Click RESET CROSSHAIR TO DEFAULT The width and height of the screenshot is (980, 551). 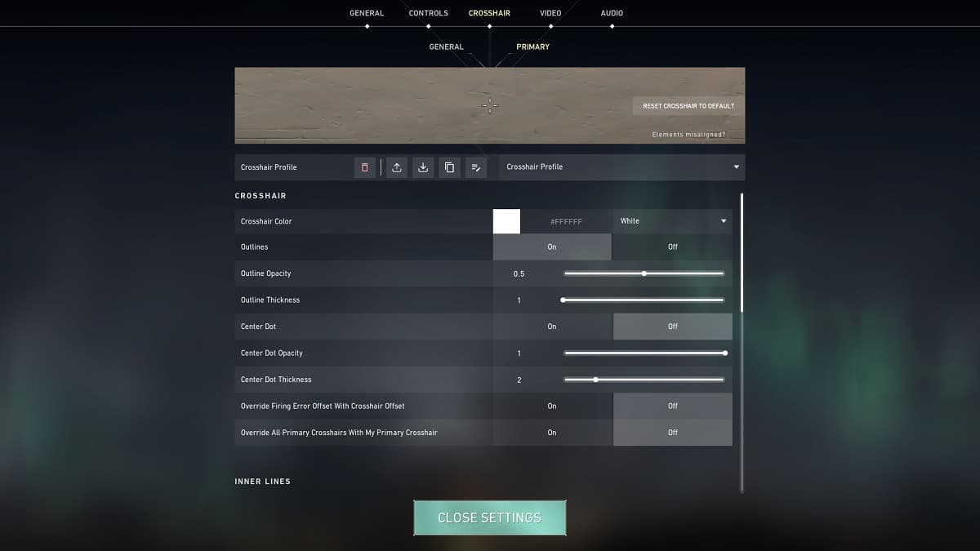[687, 105]
